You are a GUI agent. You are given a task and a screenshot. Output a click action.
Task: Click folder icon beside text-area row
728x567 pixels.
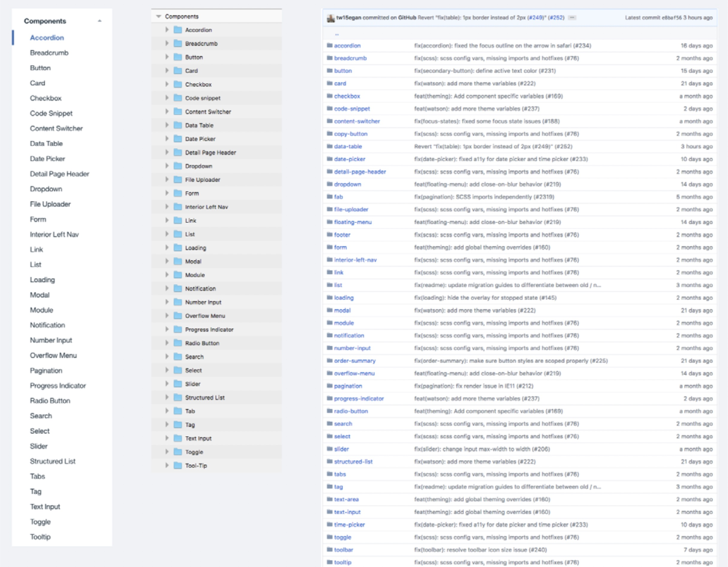330,499
